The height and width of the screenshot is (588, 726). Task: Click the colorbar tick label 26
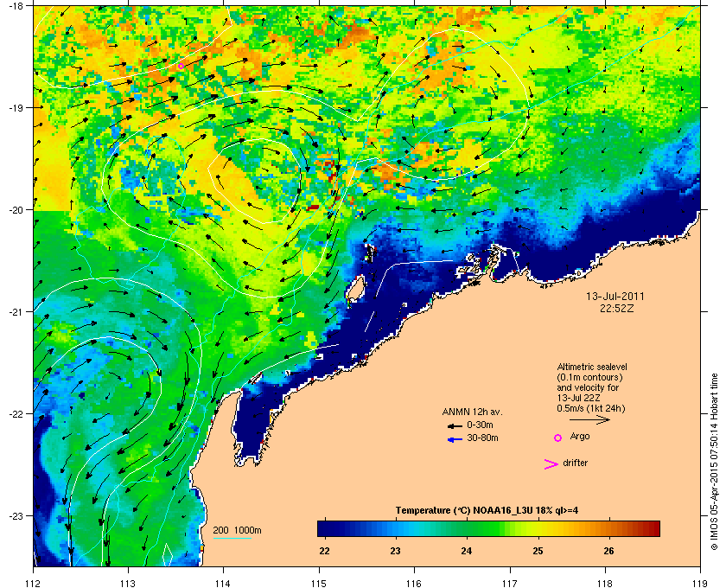coord(608,551)
